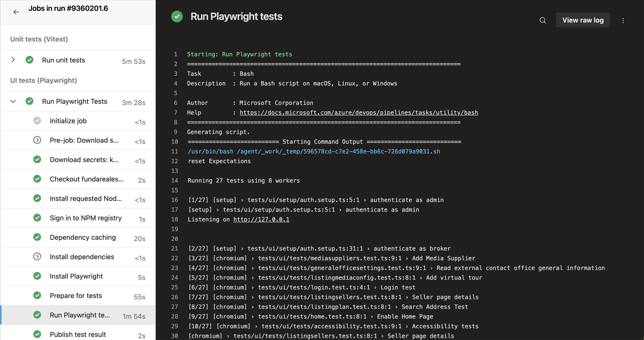644x340 pixels.
Task: Open the docs.microsoft.com bash help link
Action: [x=358, y=112]
